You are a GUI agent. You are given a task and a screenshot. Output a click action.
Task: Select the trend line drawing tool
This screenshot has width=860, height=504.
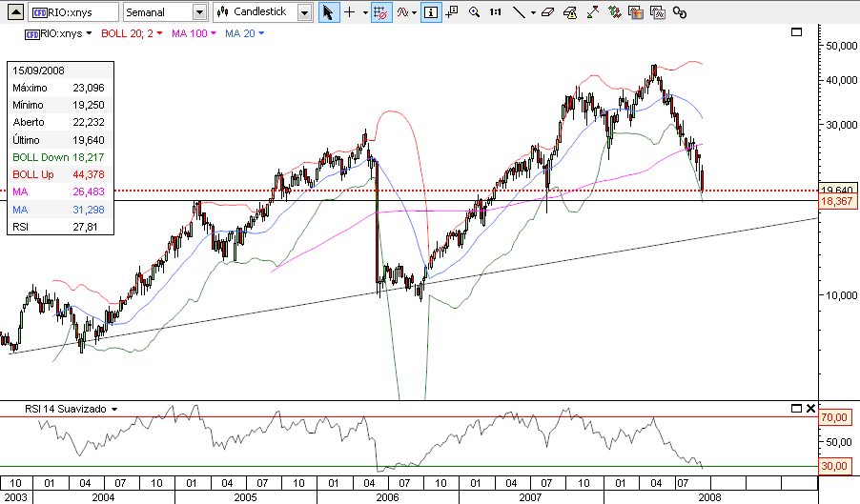[x=519, y=12]
